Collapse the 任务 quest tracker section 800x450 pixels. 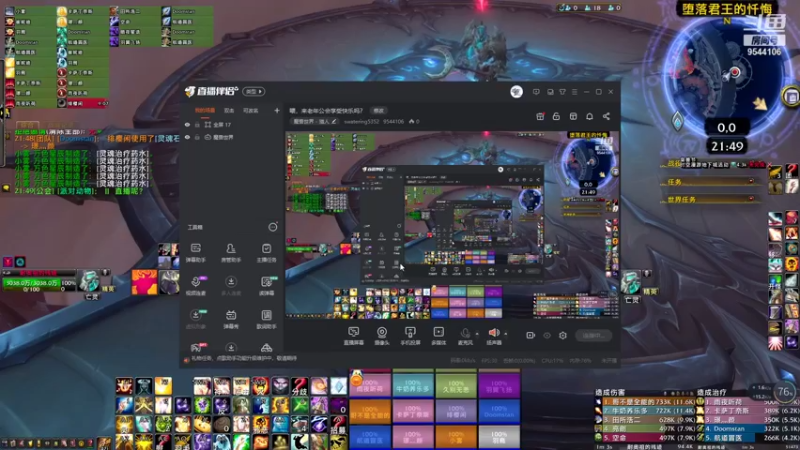coord(751,181)
